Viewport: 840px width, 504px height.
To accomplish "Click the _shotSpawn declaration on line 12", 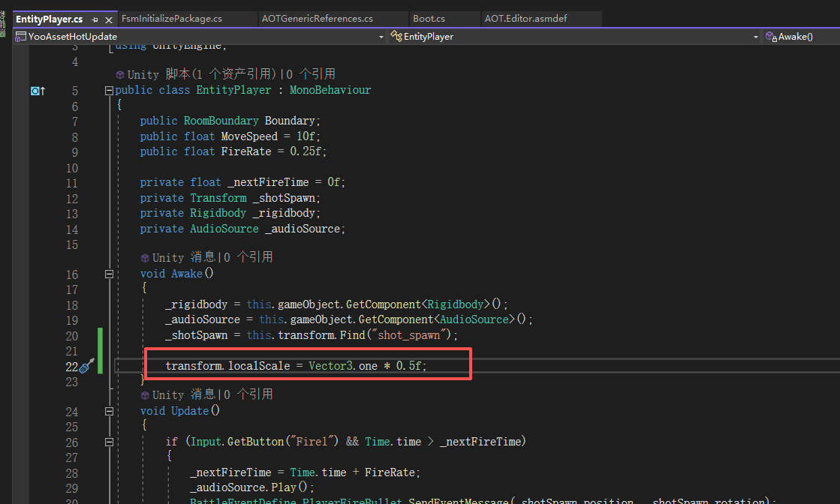I will (284, 198).
